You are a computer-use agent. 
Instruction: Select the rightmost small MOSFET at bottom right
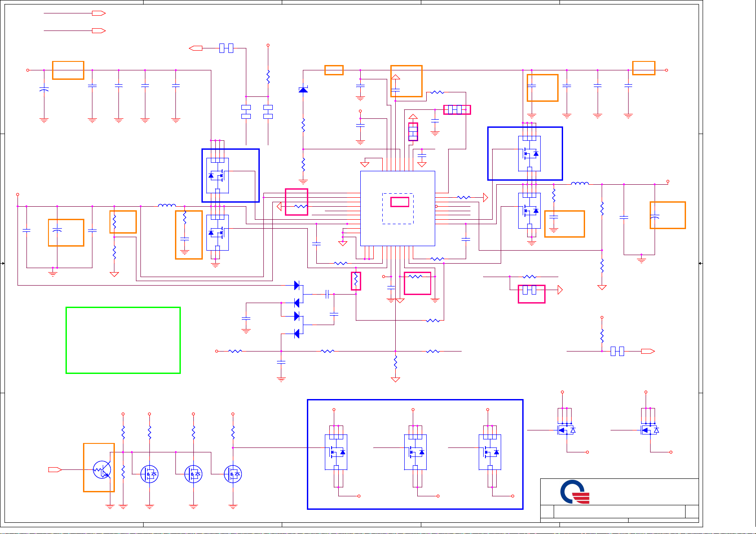point(650,430)
